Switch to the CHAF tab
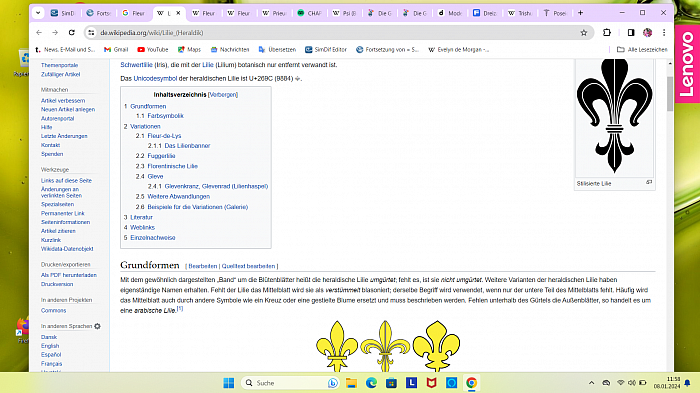Viewport: 700px width, 393px height. point(309,13)
